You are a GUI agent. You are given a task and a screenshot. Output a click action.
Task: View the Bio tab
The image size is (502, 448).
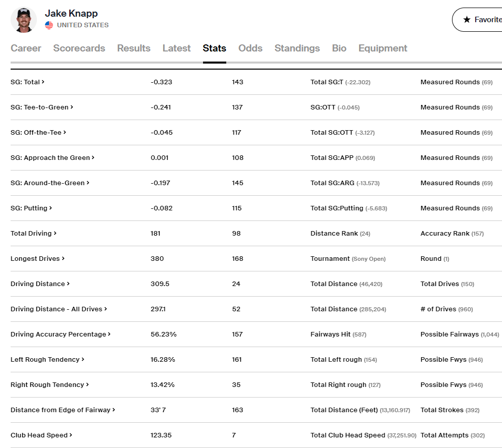point(339,48)
